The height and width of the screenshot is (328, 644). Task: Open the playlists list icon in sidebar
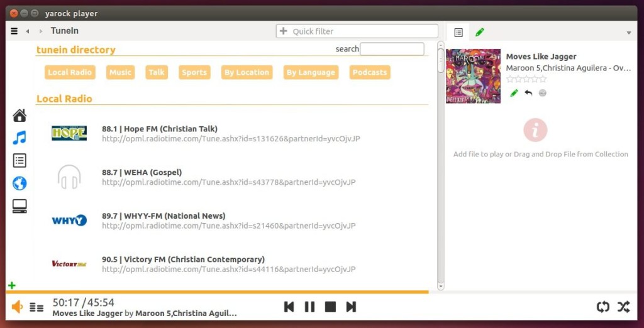tap(19, 160)
